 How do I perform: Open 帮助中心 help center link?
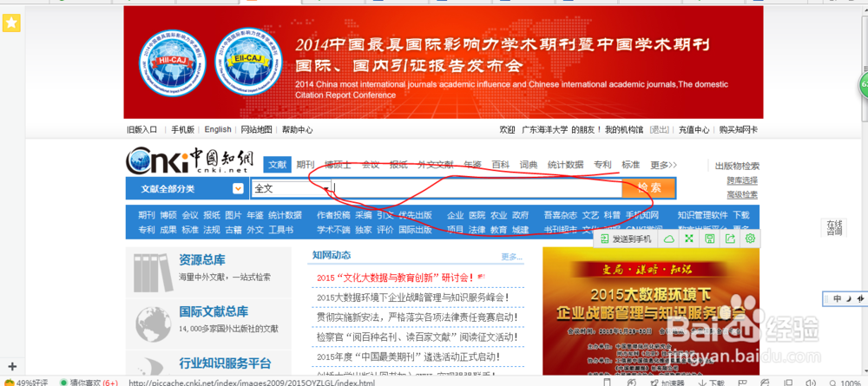point(297,130)
